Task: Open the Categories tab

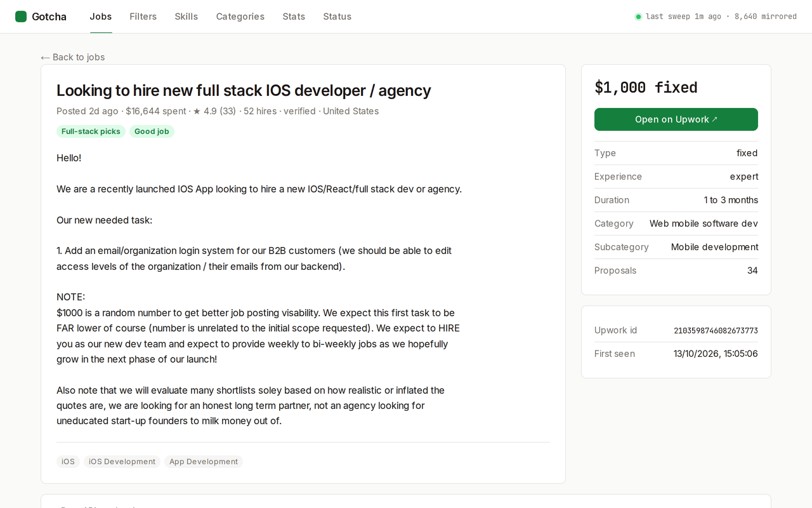Action: [240, 17]
